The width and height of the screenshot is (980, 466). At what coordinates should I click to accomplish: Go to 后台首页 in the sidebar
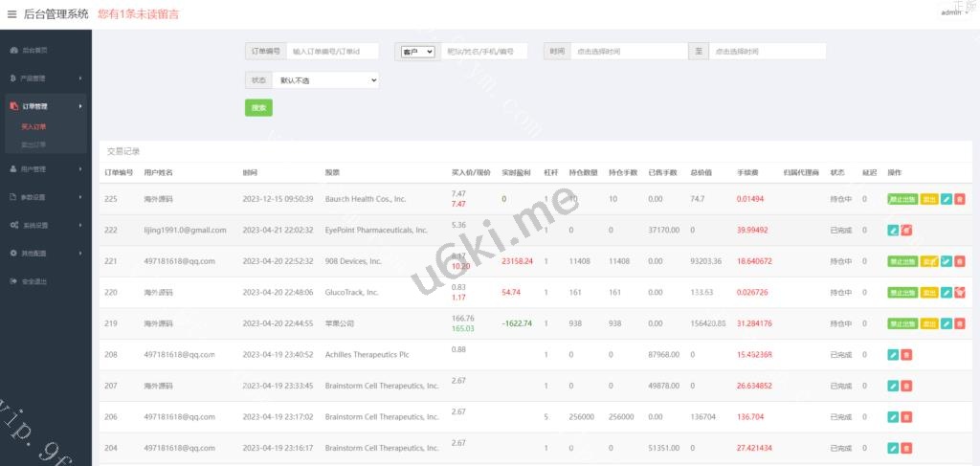coord(34,50)
